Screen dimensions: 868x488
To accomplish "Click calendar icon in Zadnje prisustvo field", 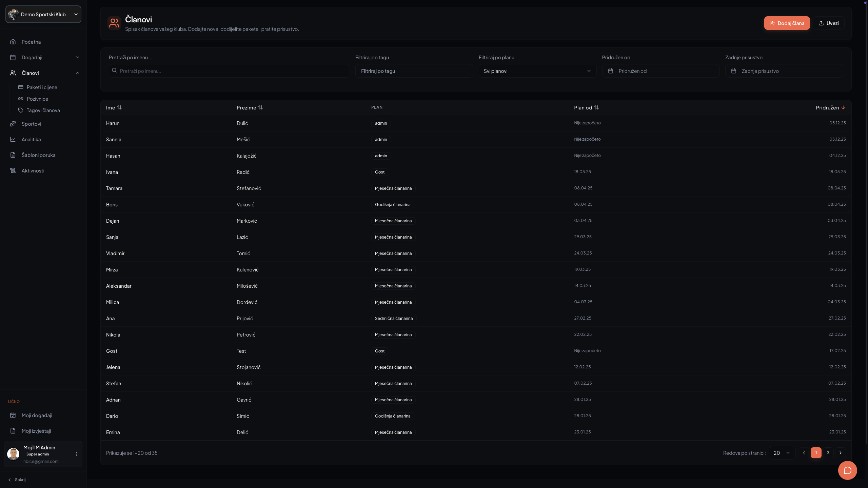I will [x=734, y=71].
